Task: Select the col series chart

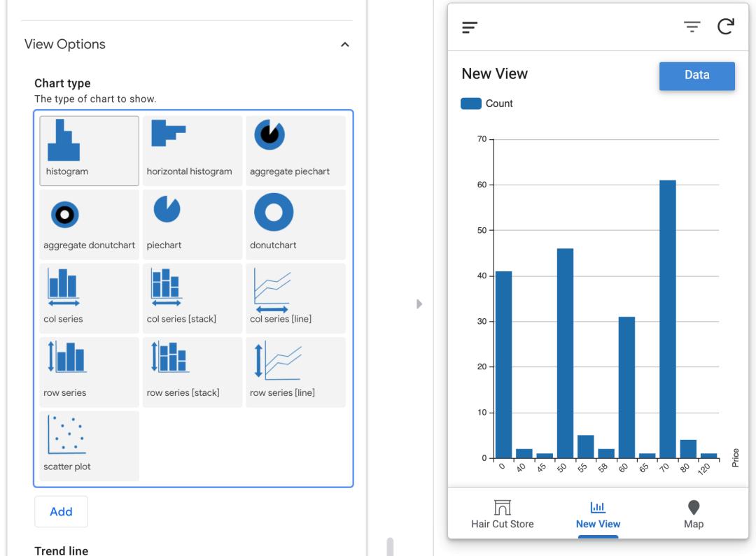Action: point(89,298)
